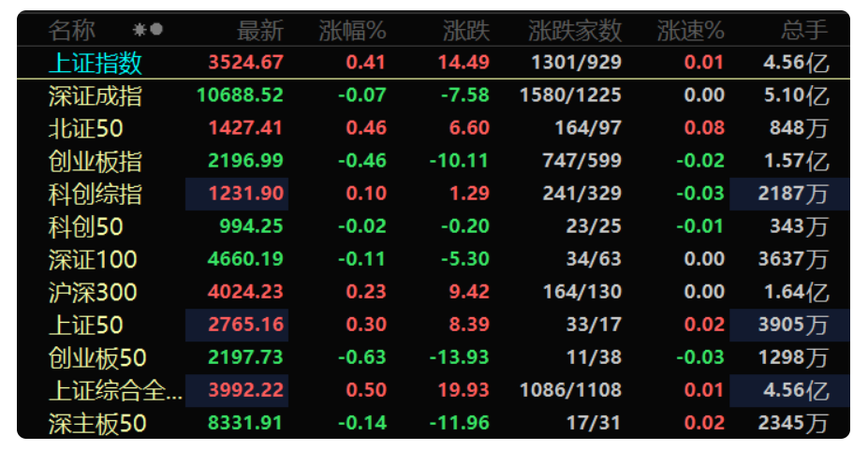This screenshot has height=450, width=868.
Task: Sort by the 总手 column header
Action: (x=804, y=30)
